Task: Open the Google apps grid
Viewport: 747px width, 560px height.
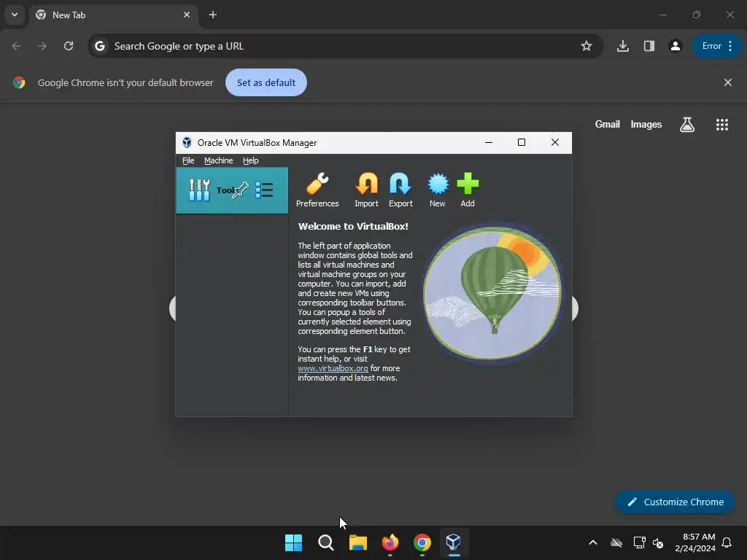Action: [722, 125]
